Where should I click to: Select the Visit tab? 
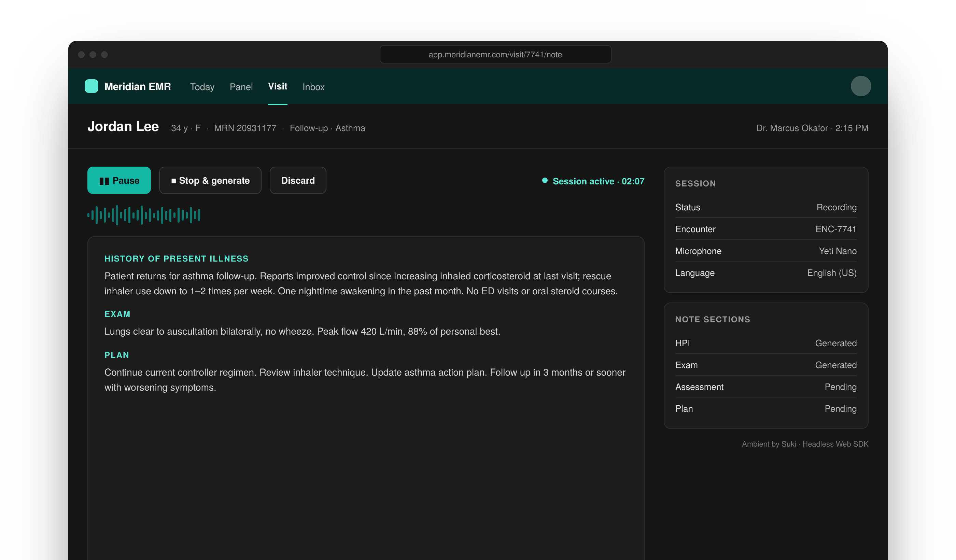[278, 86]
